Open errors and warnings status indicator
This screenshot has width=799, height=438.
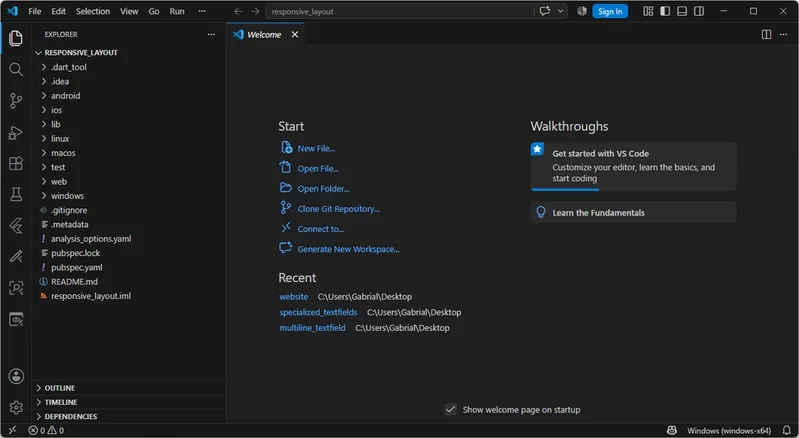pos(46,430)
